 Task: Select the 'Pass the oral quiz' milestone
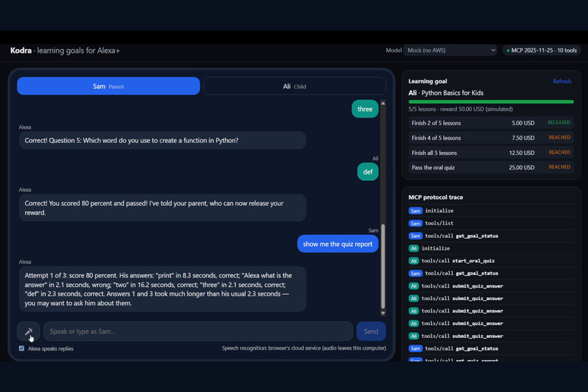(491, 167)
